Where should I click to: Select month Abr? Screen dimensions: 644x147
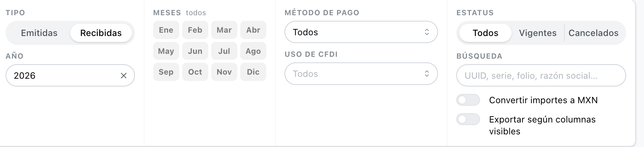click(x=253, y=30)
